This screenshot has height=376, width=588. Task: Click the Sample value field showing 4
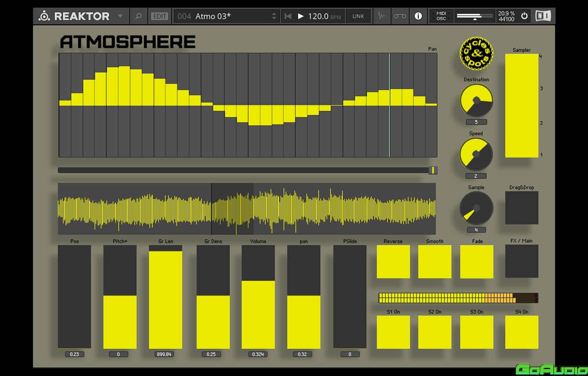tap(476, 230)
